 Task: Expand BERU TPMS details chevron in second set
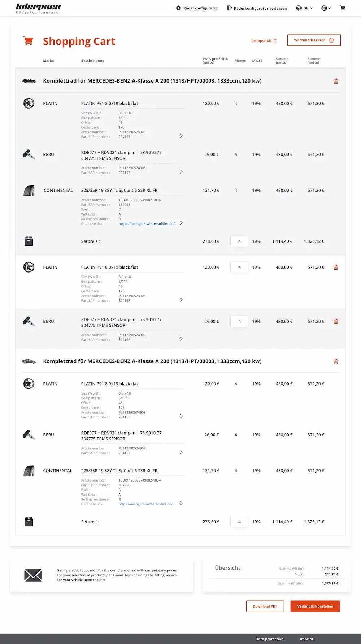point(181,452)
